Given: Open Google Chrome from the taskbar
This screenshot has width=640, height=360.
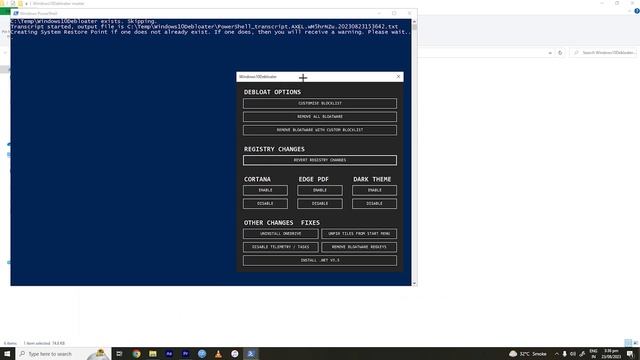Looking at the screenshot, I should [136, 354].
